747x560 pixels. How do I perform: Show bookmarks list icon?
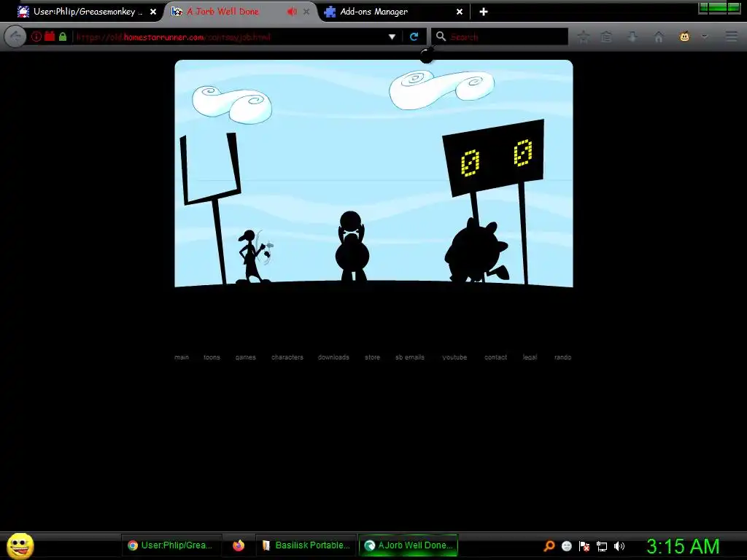(x=606, y=36)
